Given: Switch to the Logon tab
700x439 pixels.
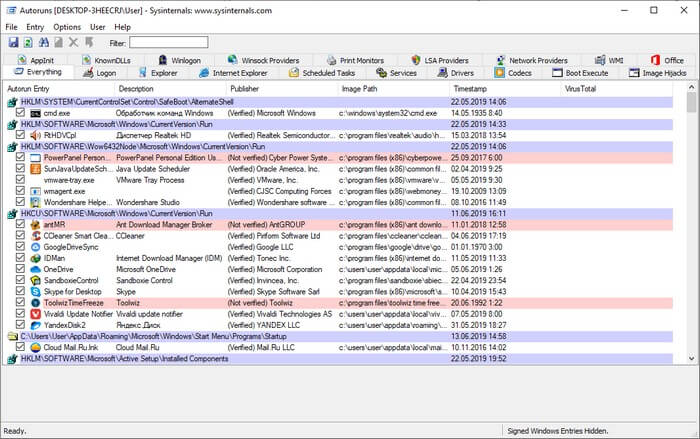Looking at the screenshot, I should 100,73.
